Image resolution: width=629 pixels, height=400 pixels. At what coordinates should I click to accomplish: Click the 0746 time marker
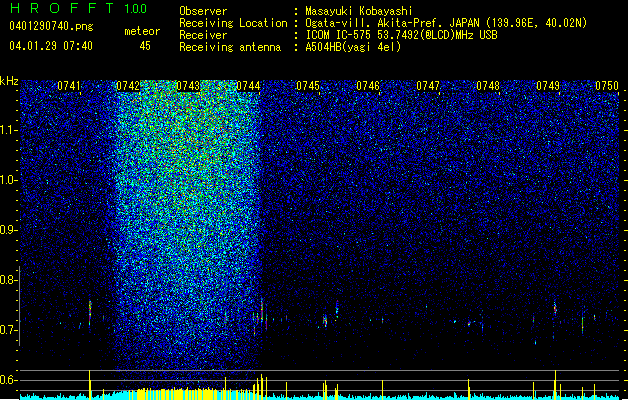(x=368, y=86)
